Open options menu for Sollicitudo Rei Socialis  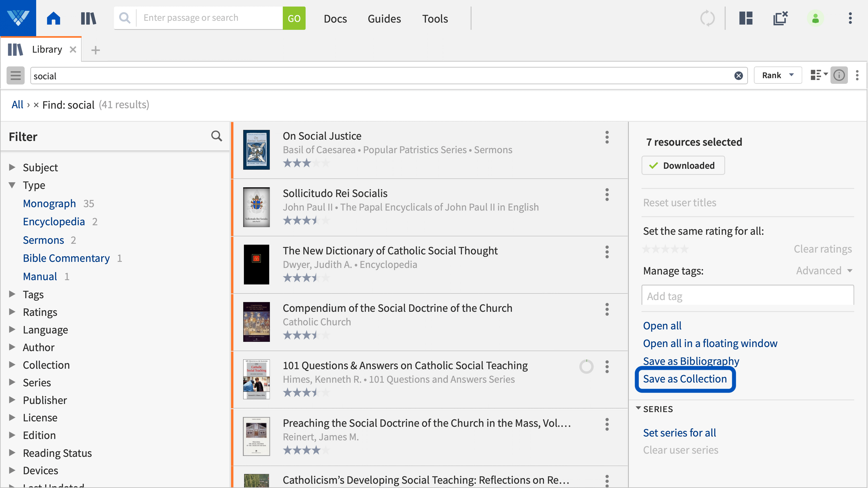click(607, 194)
